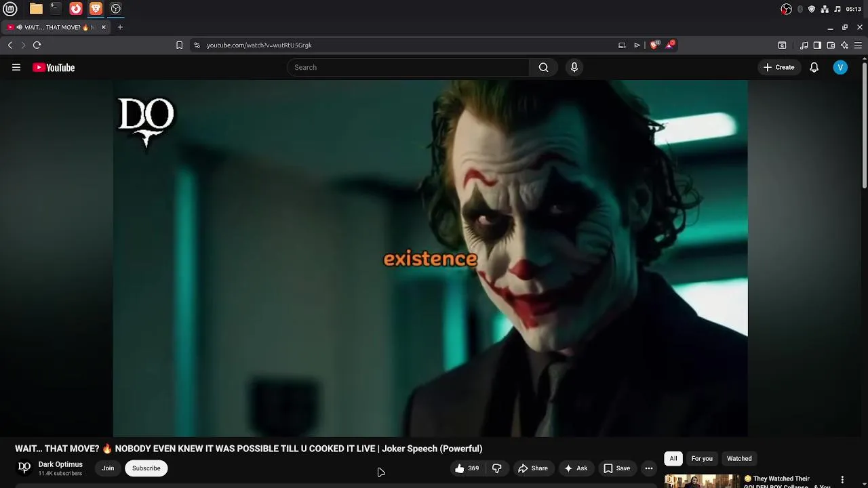Switch to OBS Studio in the panel

pos(116,9)
